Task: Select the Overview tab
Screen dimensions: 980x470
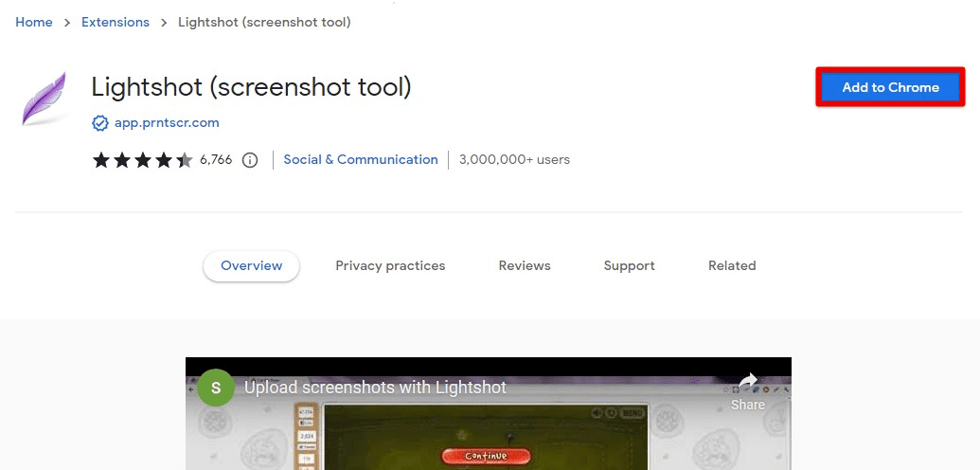Action: 251,265
